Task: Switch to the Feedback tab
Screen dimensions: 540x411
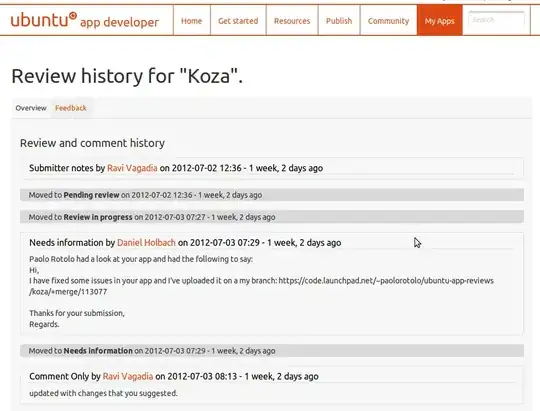Action: (x=71, y=108)
